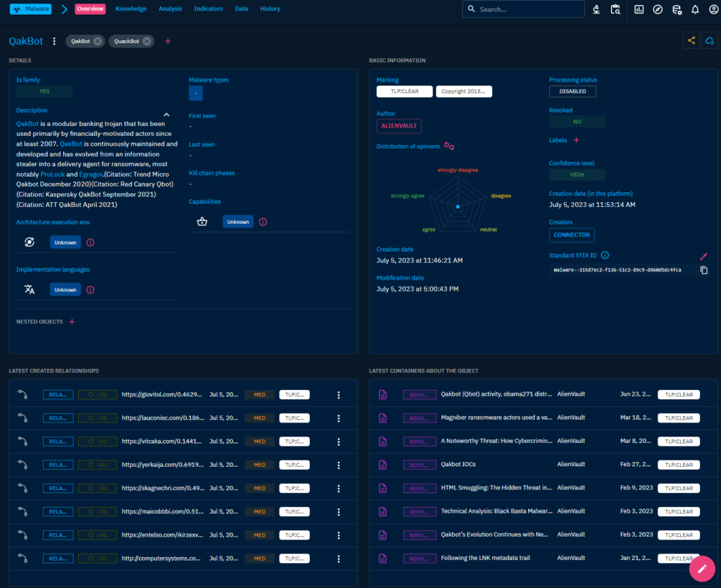This screenshot has height=588, width=721.
Task: Open the notifications bell
Action: pyautogui.click(x=695, y=9)
